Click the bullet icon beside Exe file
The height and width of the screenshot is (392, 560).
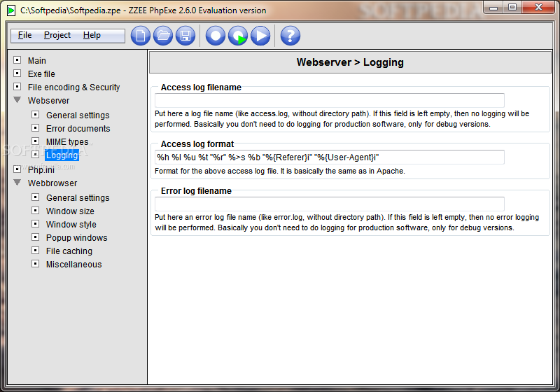17,73
